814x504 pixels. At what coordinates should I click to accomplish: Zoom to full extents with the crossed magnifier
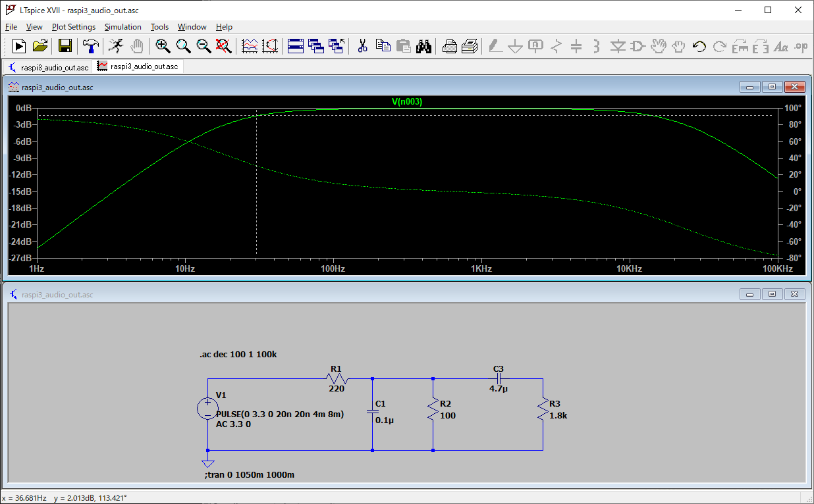224,46
